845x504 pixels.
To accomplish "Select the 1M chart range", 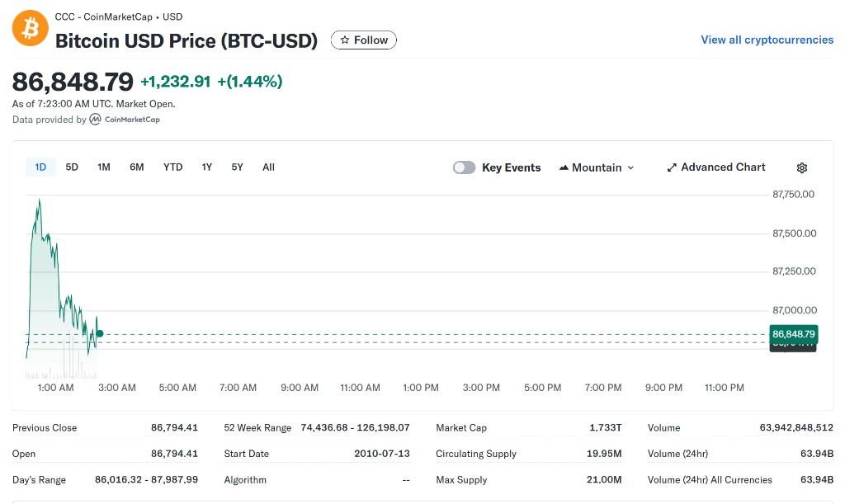I will (x=104, y=167).
